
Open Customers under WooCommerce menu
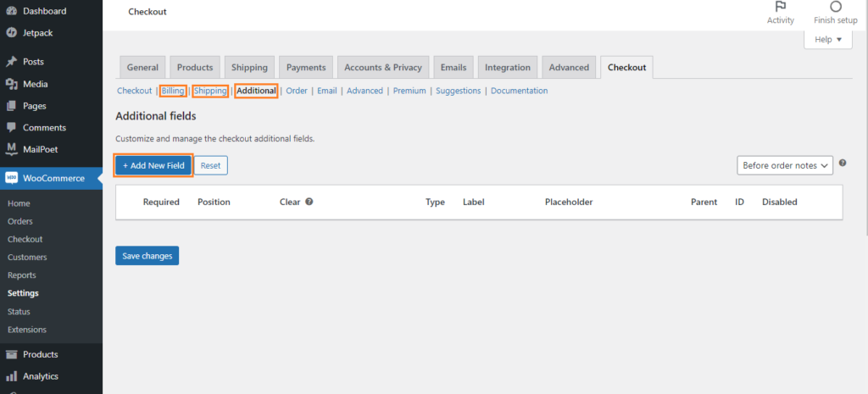pos(27,258)
